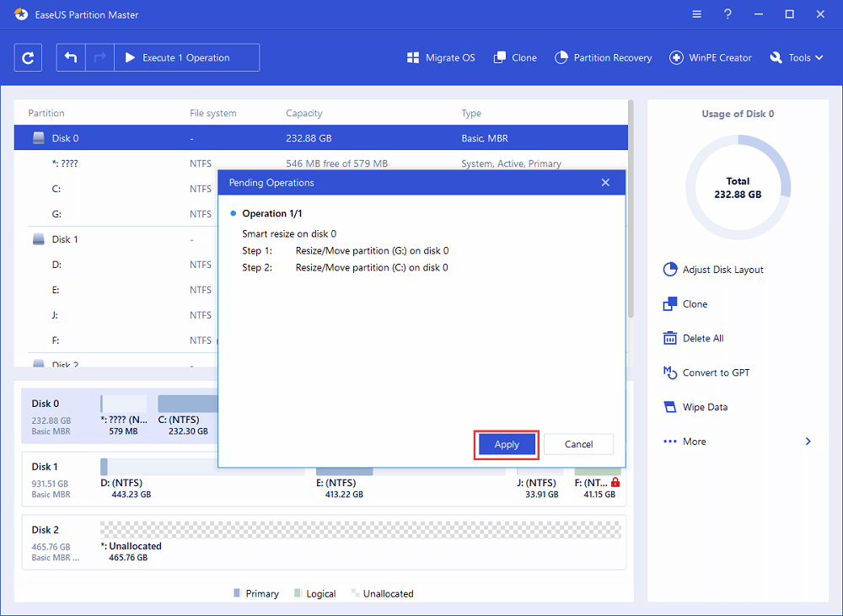The width and height of the screenshot is (843, 616).
Task: Click the Logical legend color swatch
Action: 298,593
